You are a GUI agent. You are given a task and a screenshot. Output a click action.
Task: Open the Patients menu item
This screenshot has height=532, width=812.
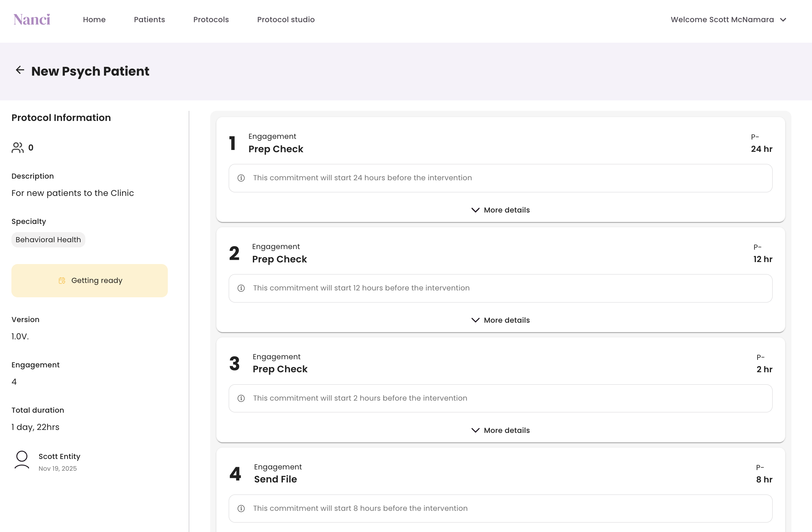[149, 20]
